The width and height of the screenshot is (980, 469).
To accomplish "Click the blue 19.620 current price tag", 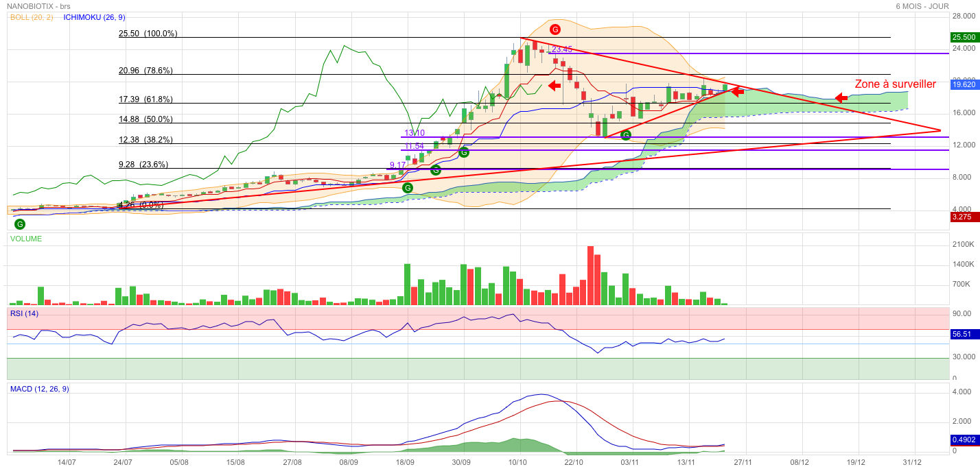I will coord(964,85).
